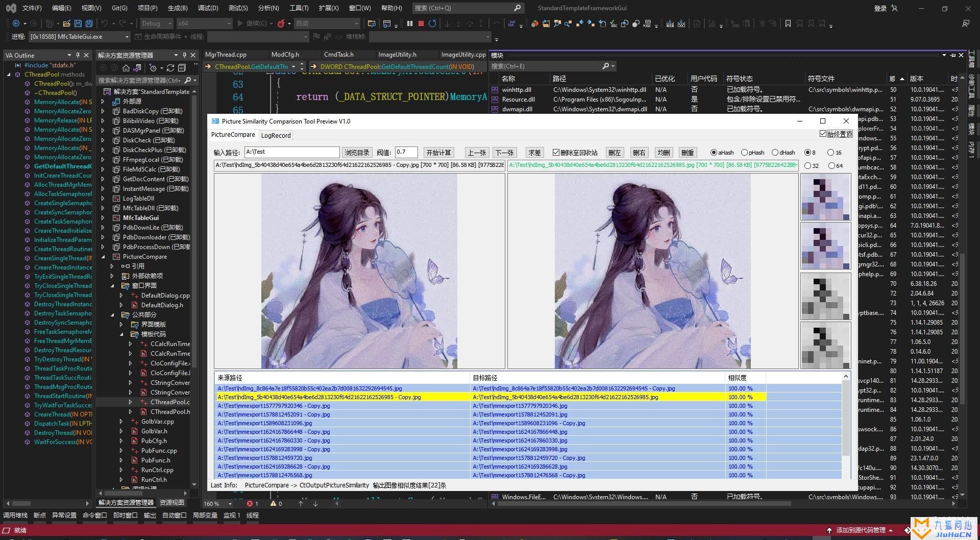Image resolution: width=980 pixels, height=540 pixels.
Task: Open the x64 platform dropdown
Action: point(204,23)
